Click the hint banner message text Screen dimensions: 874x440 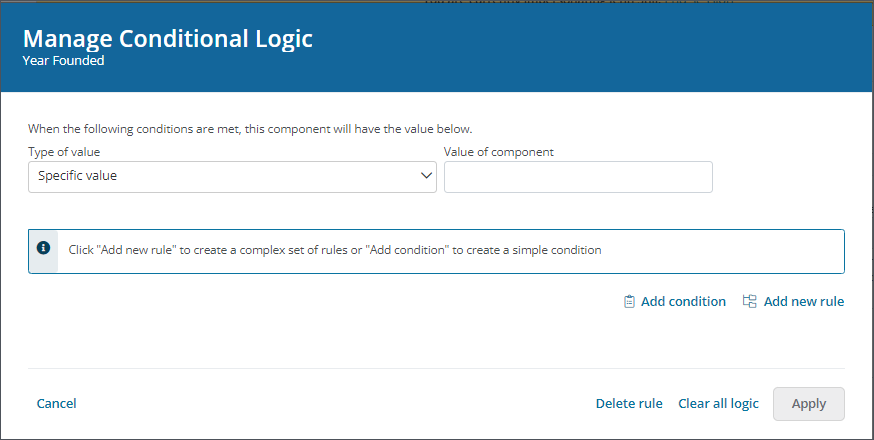334,250
